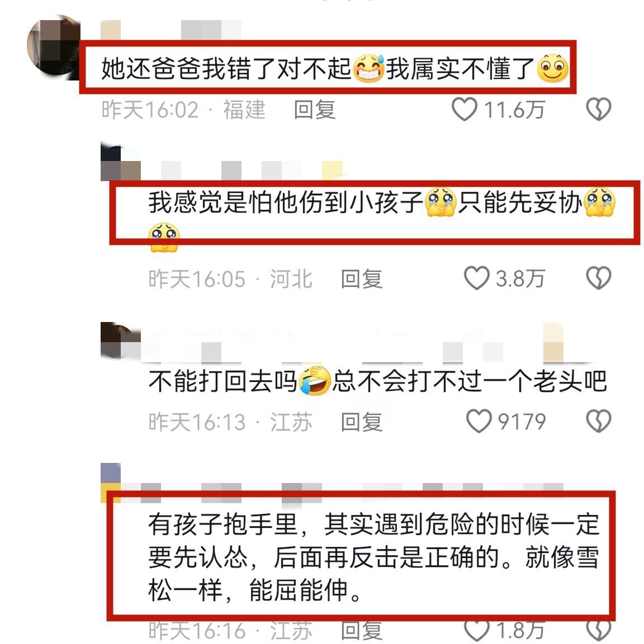Like the comment with 11.6万 likes
This screenshot has height=644, width=644.
tap(465, 110)
